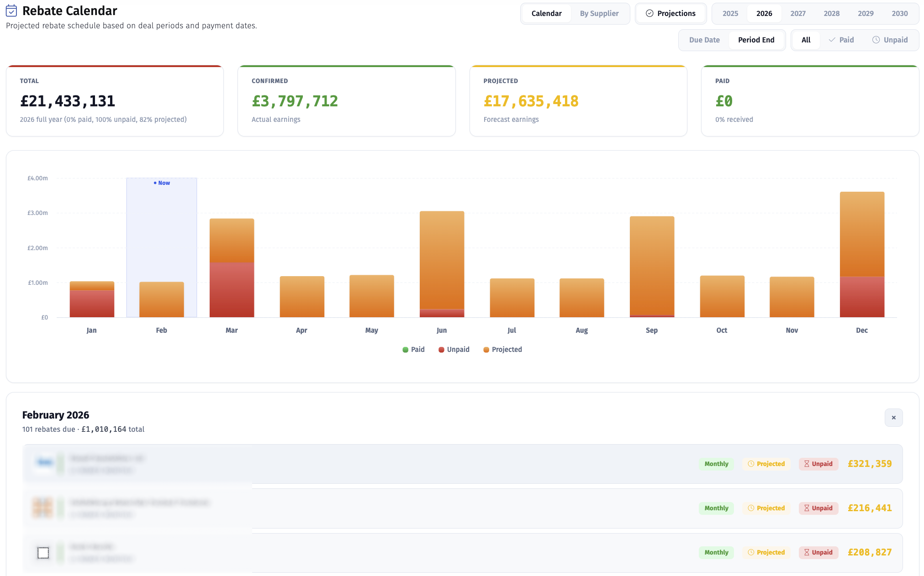This screenshot has width=924, height=576.
Task: Click the Monthly badge on £216,441 row
Action: point(716,508)
